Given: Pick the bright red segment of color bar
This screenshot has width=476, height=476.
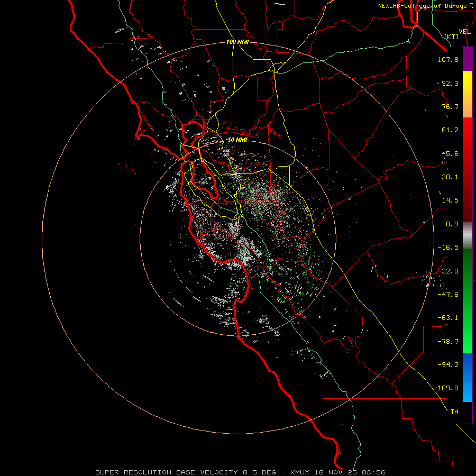Looking at the screenshot, I should tap(467, 135).
